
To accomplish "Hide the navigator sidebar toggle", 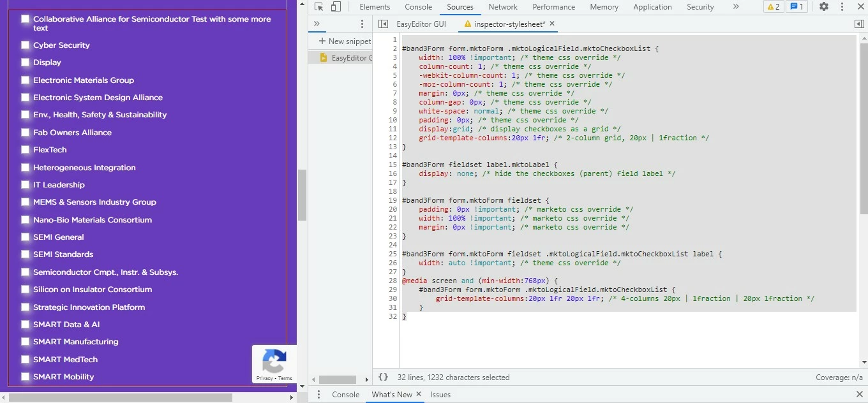I will [383, 24].
